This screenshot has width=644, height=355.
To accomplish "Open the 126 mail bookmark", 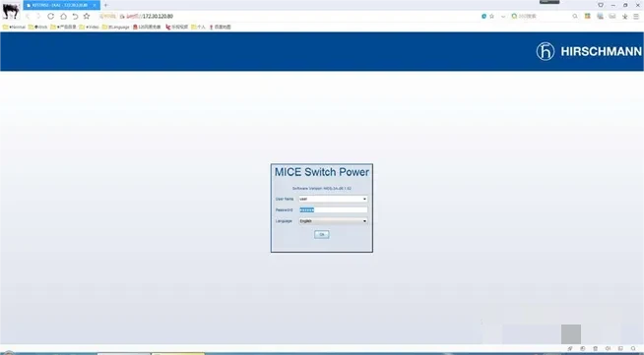I will pos(147,28).
